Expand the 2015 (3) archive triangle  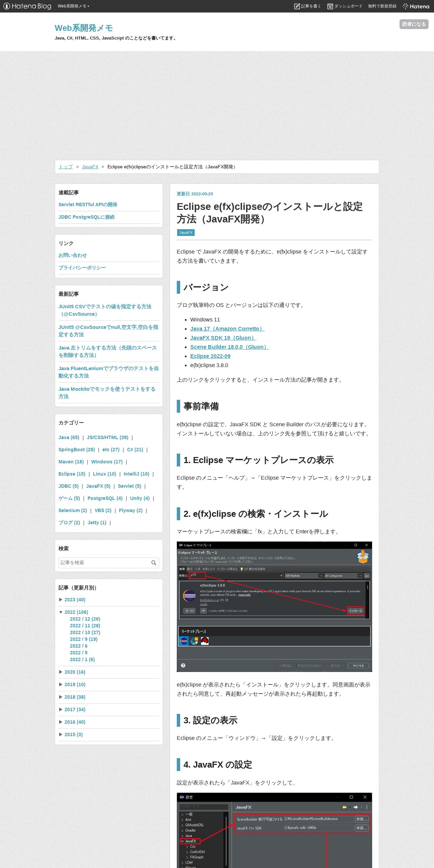(x=61, y=734)
